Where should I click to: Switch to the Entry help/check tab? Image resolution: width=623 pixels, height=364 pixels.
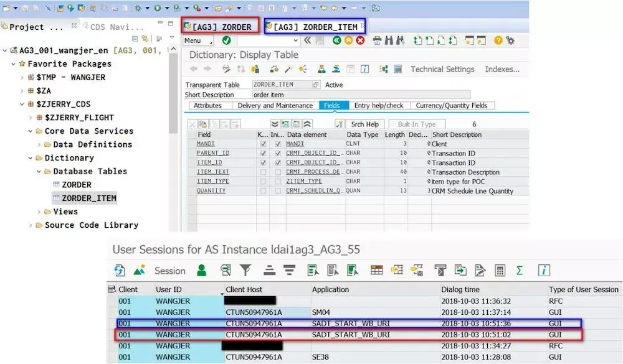coord(379,105)
